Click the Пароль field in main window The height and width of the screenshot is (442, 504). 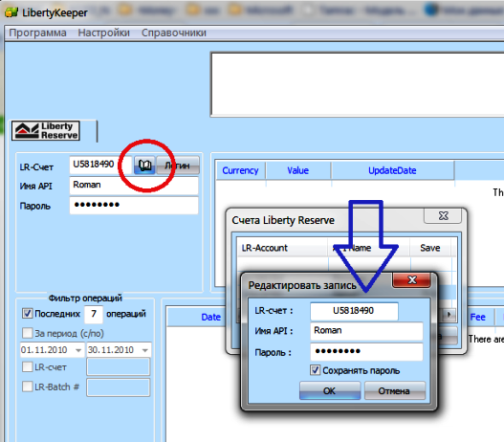[x=134, y=205]
